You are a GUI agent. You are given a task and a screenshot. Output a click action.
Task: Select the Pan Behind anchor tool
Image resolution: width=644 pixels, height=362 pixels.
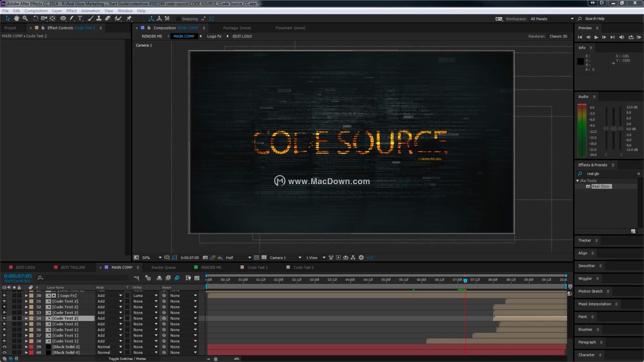click(53, 19)
